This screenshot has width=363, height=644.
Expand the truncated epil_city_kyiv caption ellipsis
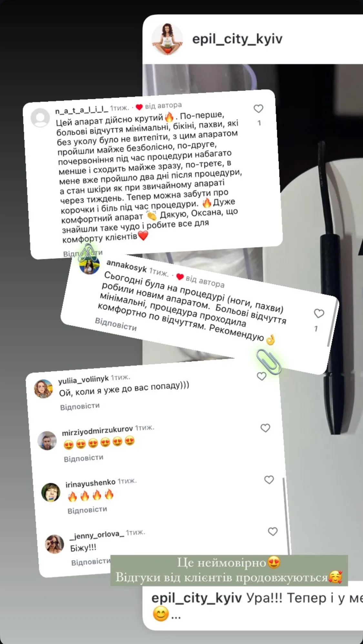(176, 617)
